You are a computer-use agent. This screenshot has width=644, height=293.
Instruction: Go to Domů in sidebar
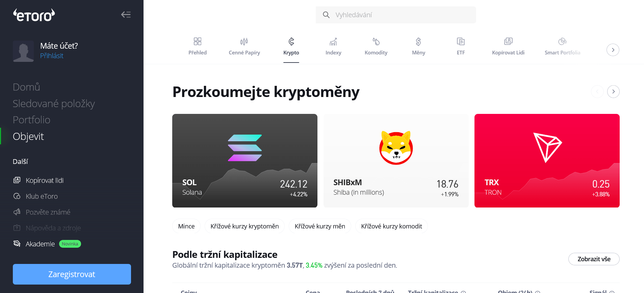pos(26,87)
